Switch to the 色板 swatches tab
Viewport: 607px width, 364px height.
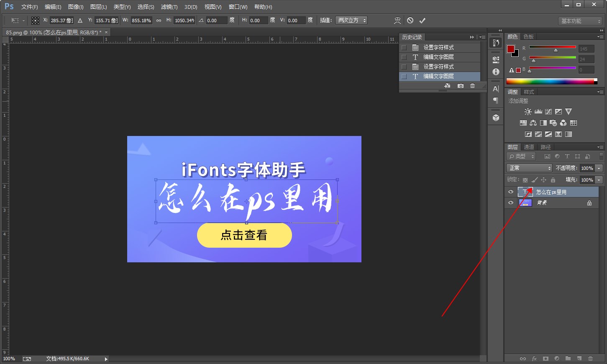tap(529, 37)
